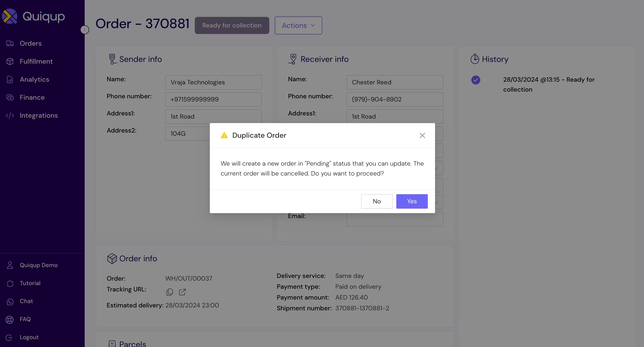Decline duplication by pressing No
Viewport: 644px width, 347px height.
tap(376, 201)
